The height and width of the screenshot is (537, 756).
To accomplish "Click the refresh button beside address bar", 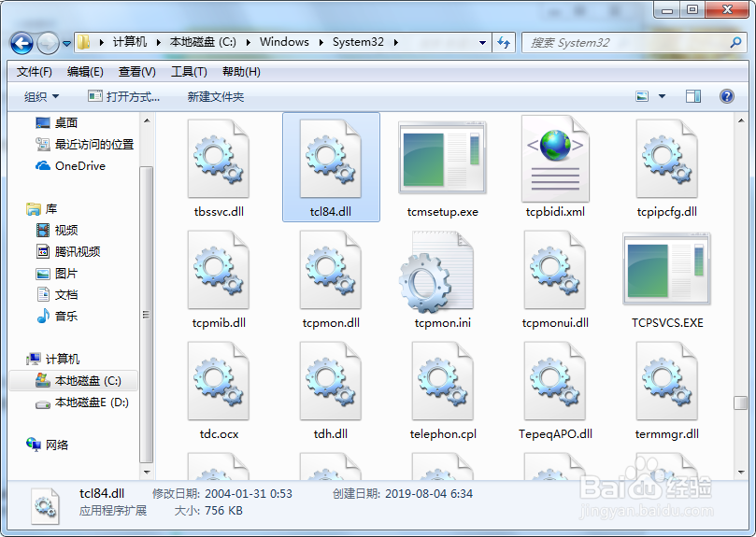I will click(x=504, y=42).
